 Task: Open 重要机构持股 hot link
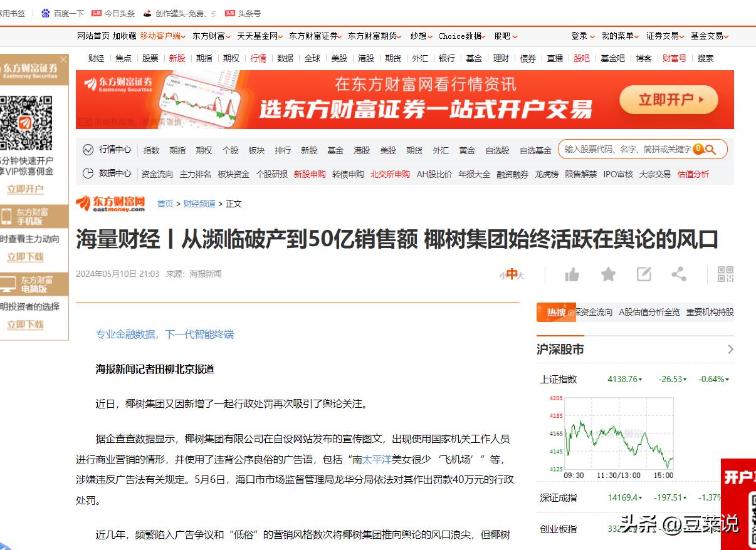click(x=710, y=312)
